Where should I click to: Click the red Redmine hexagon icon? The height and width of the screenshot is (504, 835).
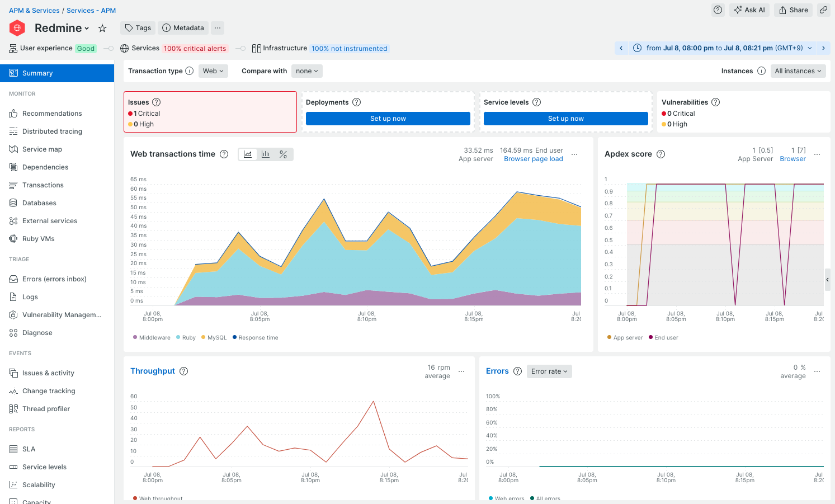coord(17,28)
